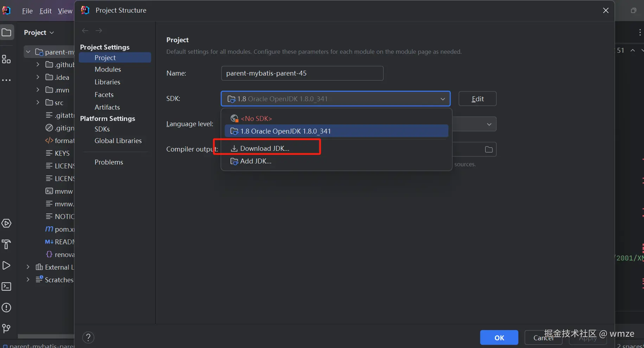644x348 pixels.
Task: Select <No SDK> in the list
Action: point(256,118)
